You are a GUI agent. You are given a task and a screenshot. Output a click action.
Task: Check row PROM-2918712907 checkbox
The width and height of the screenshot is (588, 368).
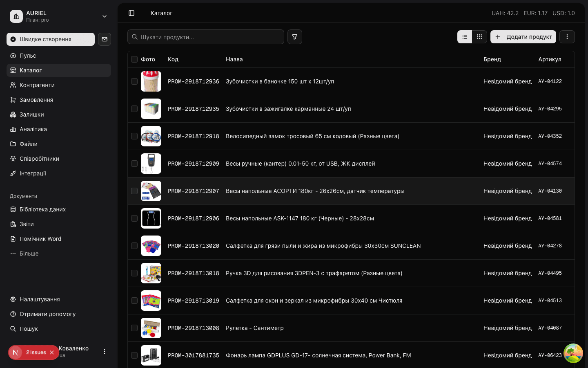click(134, 191)
